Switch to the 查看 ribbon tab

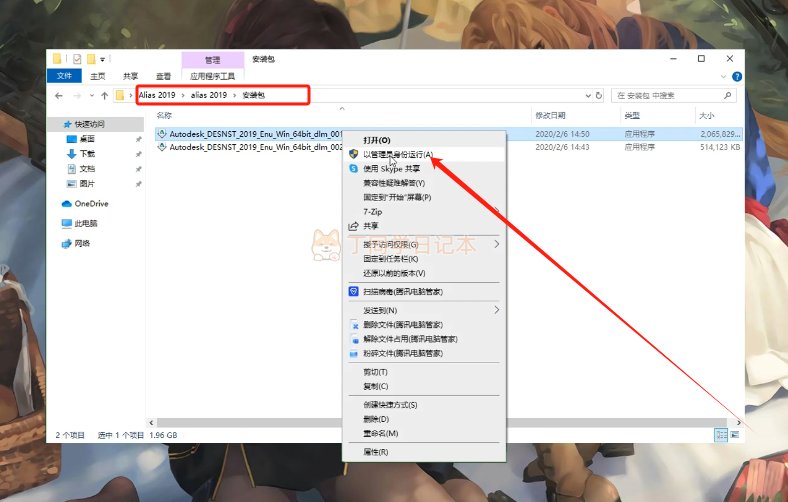(x=163, y=76)
